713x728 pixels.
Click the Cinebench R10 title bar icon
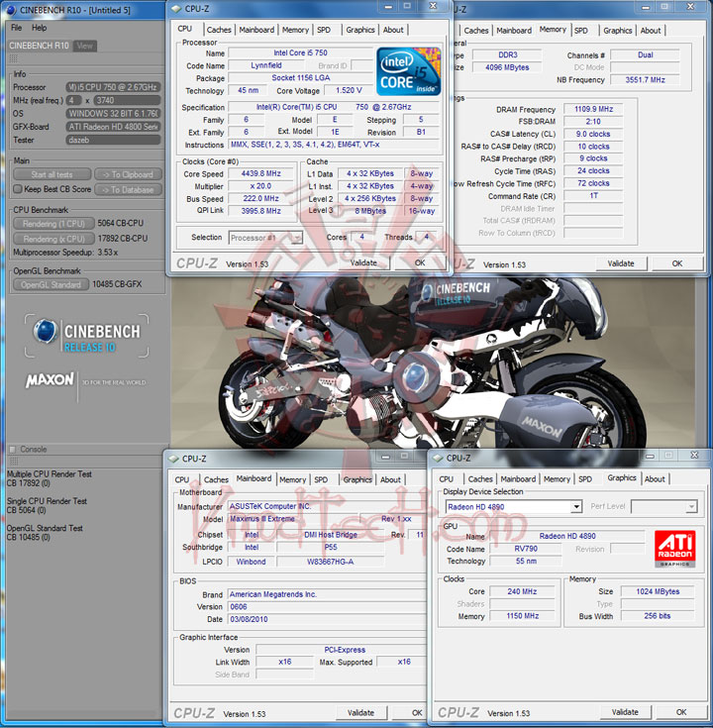[11, 10]
